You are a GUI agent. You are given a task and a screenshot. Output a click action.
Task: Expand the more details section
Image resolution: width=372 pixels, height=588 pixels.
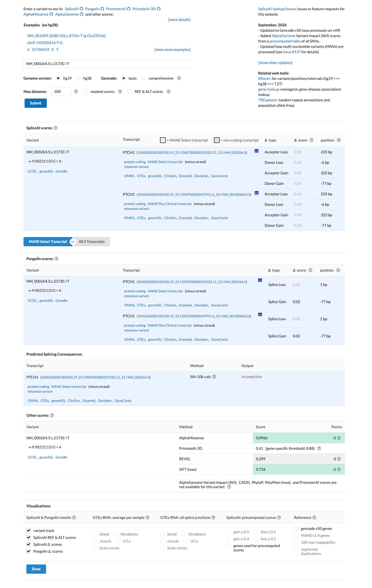[x=179, y=20]
